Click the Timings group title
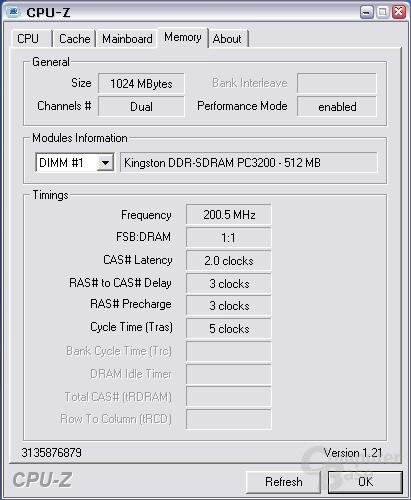 click(x=50, y=195)
